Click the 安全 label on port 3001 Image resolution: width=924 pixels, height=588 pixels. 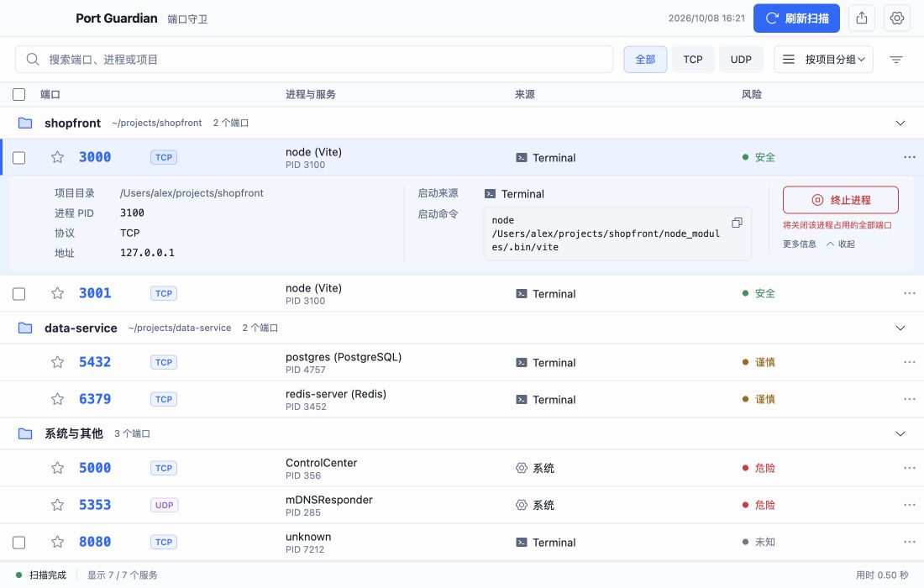coord(765,293)
